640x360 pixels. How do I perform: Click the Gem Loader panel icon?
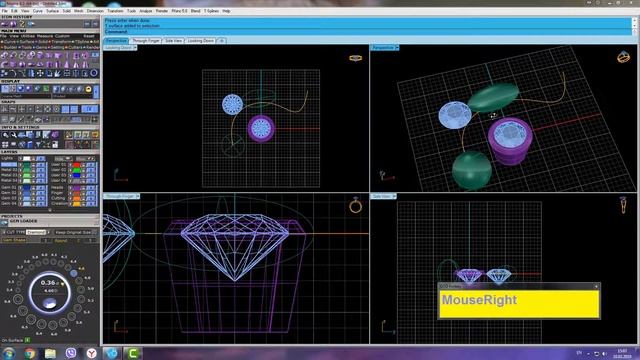(4, 222)
